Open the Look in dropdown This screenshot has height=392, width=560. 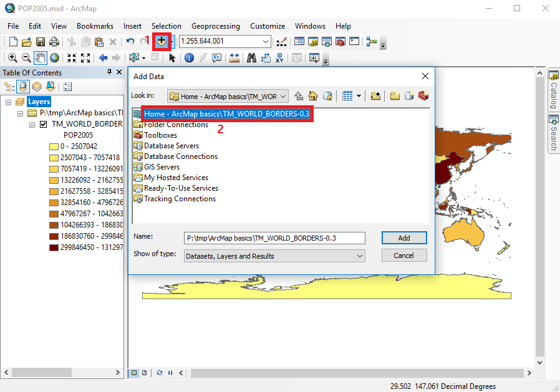(x=284, y=96)
